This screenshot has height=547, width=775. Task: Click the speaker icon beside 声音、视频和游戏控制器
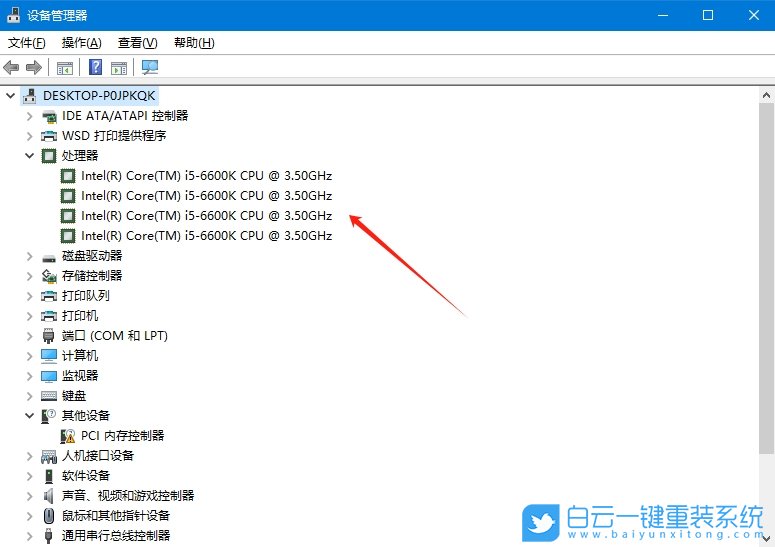pos(48,496)
